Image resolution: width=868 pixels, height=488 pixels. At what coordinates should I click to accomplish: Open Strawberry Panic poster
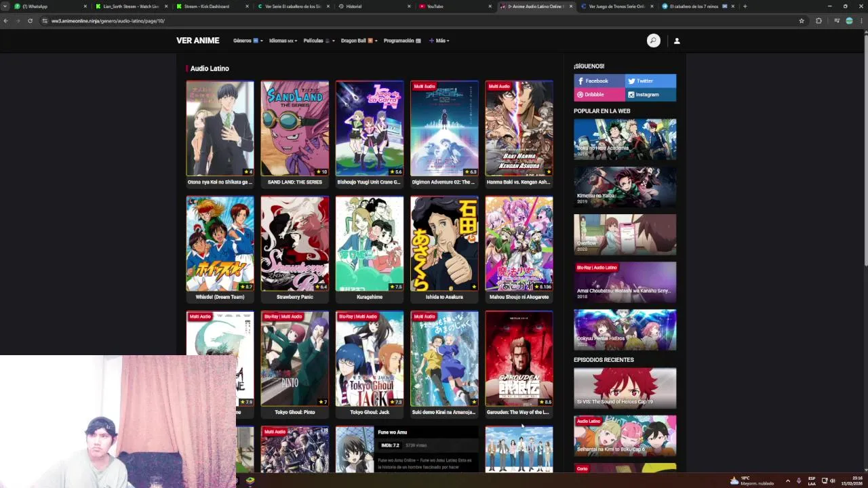click(x=294, y=243)
